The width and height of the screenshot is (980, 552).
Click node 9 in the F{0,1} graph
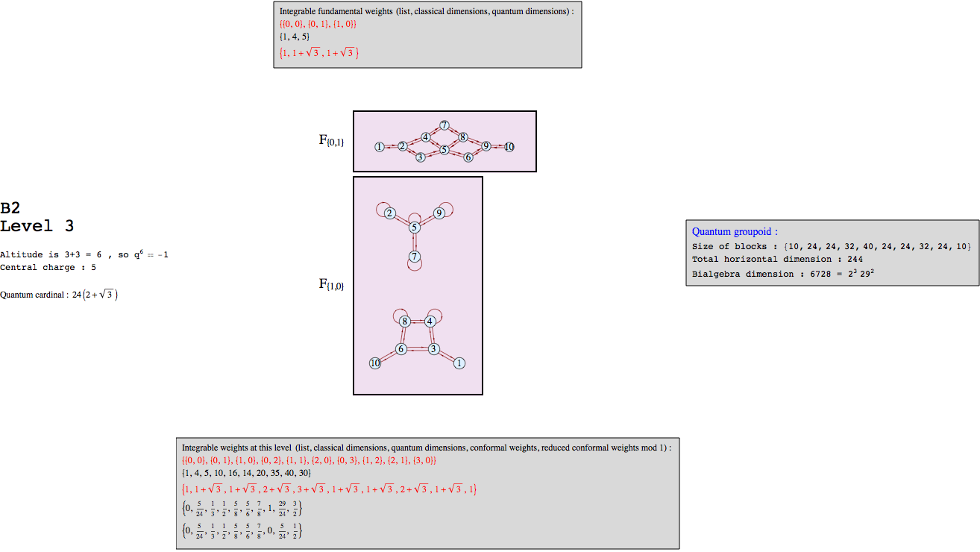(x=486, y=146)
